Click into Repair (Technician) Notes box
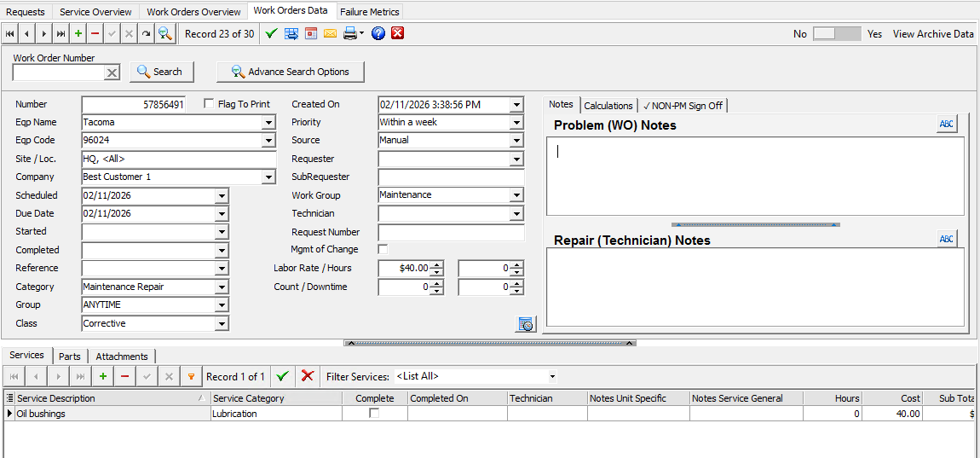This screenshot has height=458, width=980. click(755, 287)
